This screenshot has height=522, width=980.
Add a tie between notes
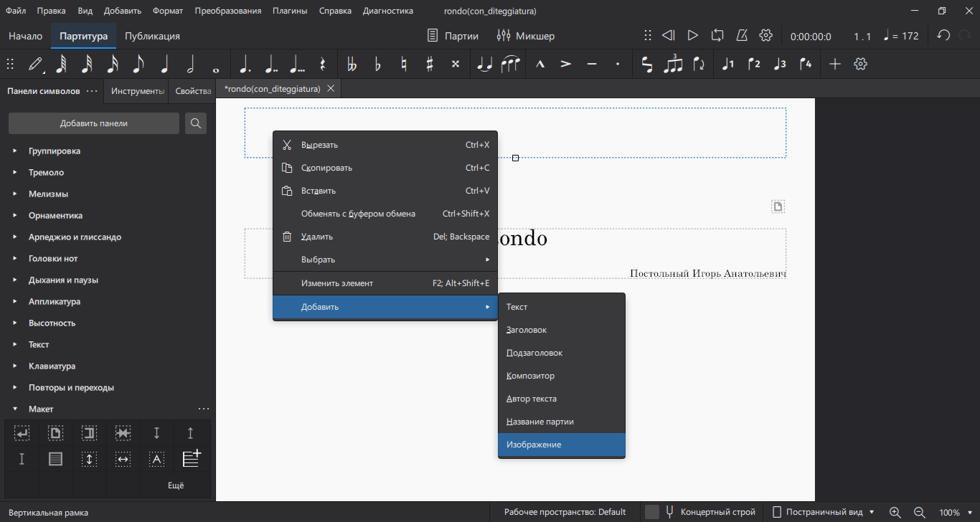click(x=484, y=64)
